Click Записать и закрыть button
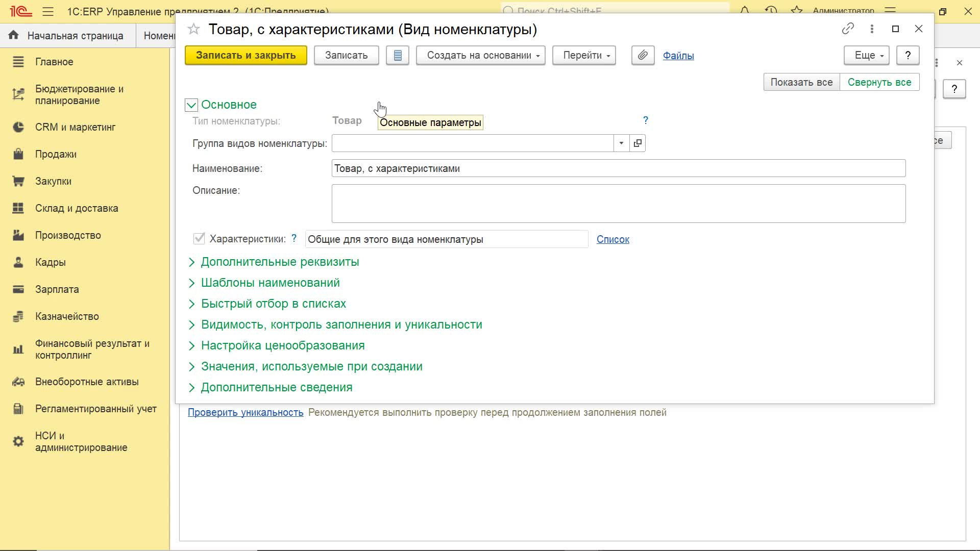 (246, 55)
